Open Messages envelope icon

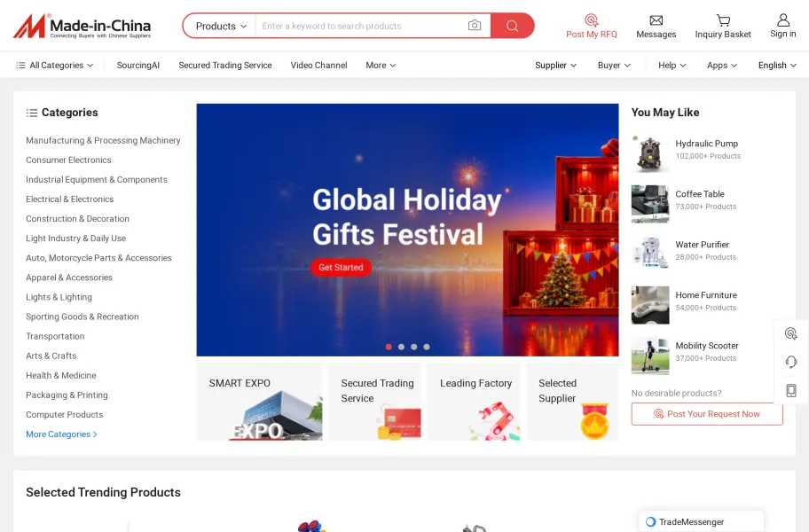pyautogui.click(x=656, y=20)
